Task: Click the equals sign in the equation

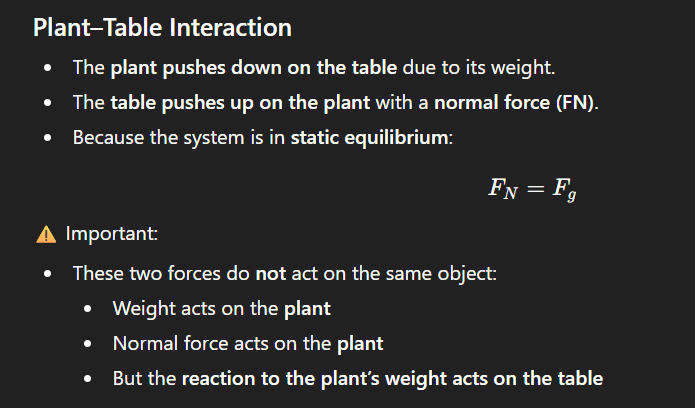Action: pos(536,188)
